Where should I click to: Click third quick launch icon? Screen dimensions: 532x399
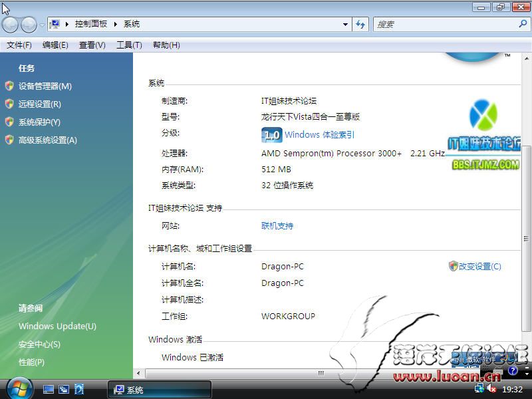(x=79, y=389)
